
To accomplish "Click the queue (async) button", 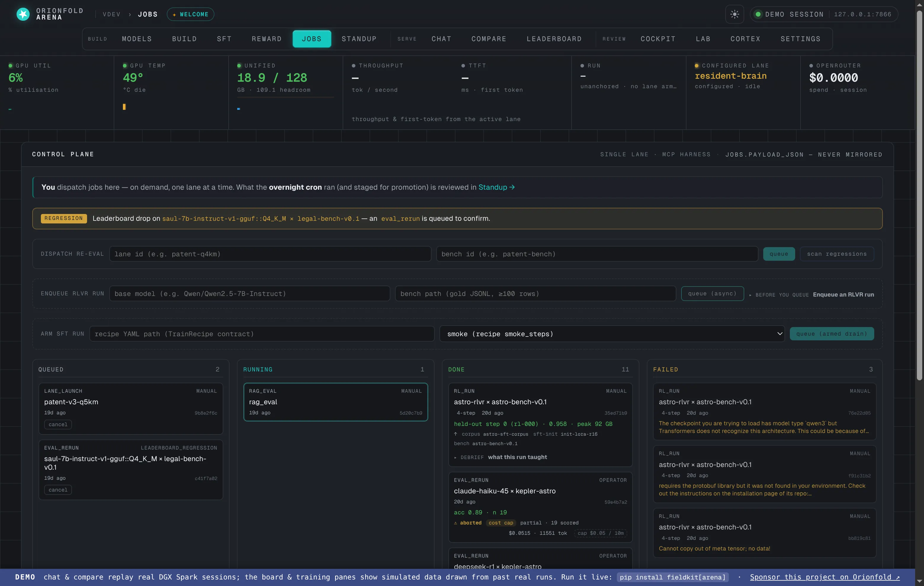I will pyautogui.click(x=712, y=294).
